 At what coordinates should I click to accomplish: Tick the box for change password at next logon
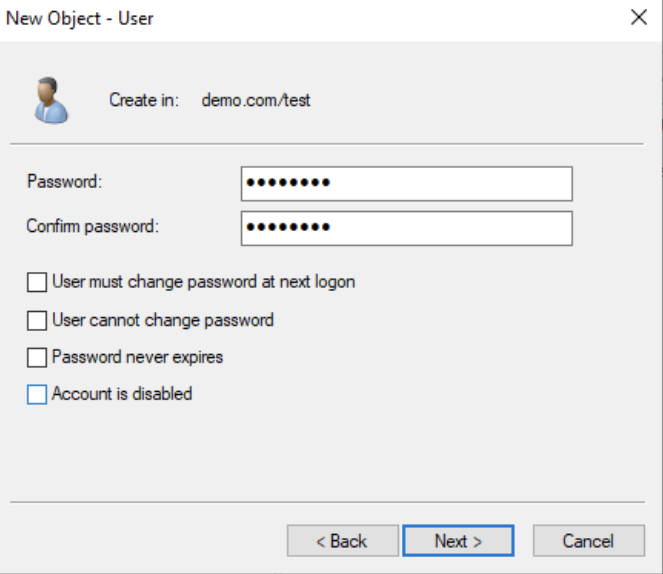click(x=37, y=283)
